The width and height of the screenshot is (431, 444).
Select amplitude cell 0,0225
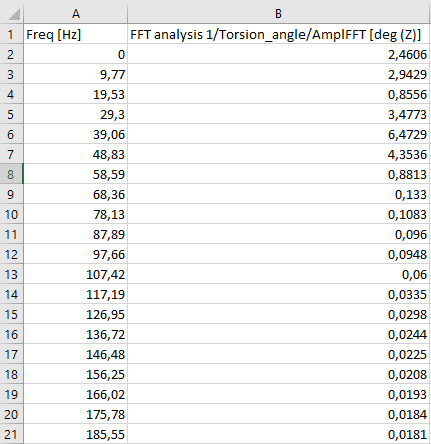click(x=279, y=354)
